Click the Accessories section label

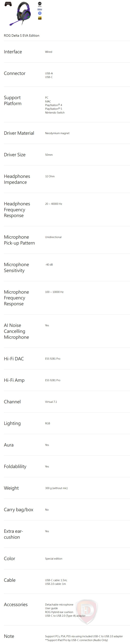pos(16,604)
